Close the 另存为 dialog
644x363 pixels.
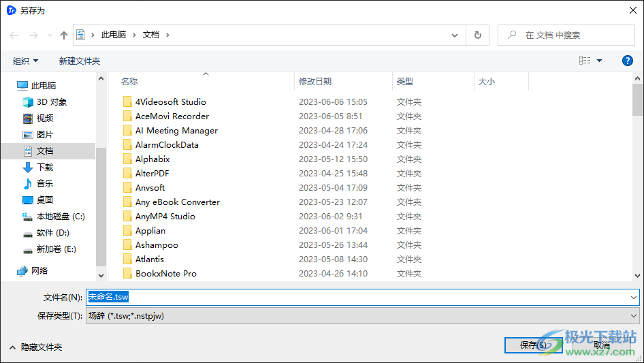point(633,10)
